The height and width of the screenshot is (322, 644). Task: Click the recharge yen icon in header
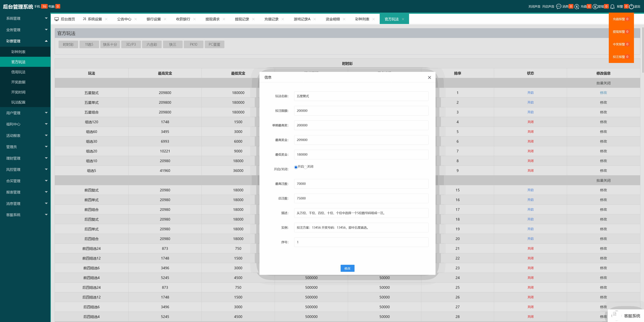click(577, 7)
